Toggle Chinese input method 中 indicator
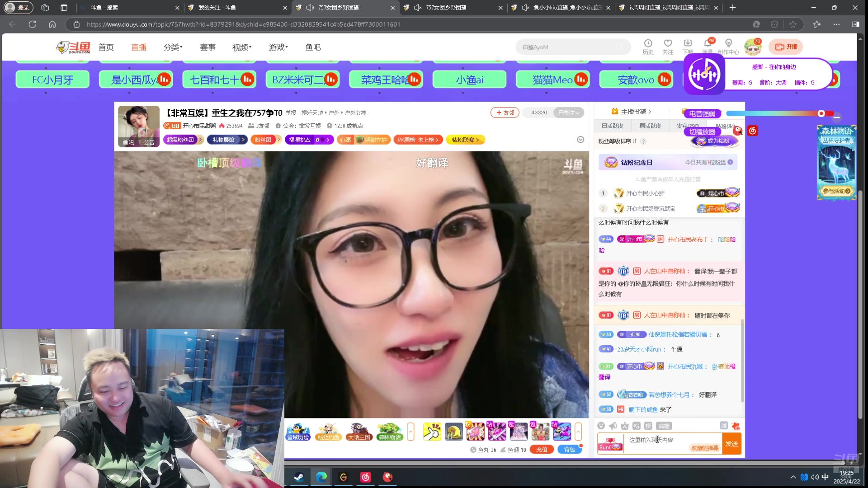The width and height of the screenshot is (868, 488). pyautogui.click(x=825, y=477)
